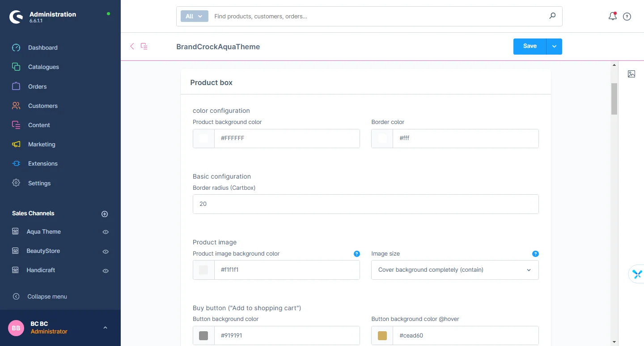Screen dimensions: 644x346
Task: Open the Catalogues menu
Action: [43, 67]
